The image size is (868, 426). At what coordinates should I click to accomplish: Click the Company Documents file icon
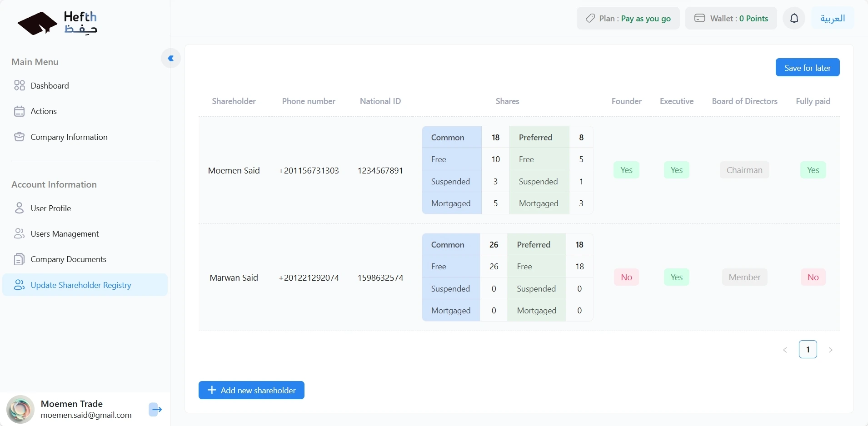[x=19, y=259]
